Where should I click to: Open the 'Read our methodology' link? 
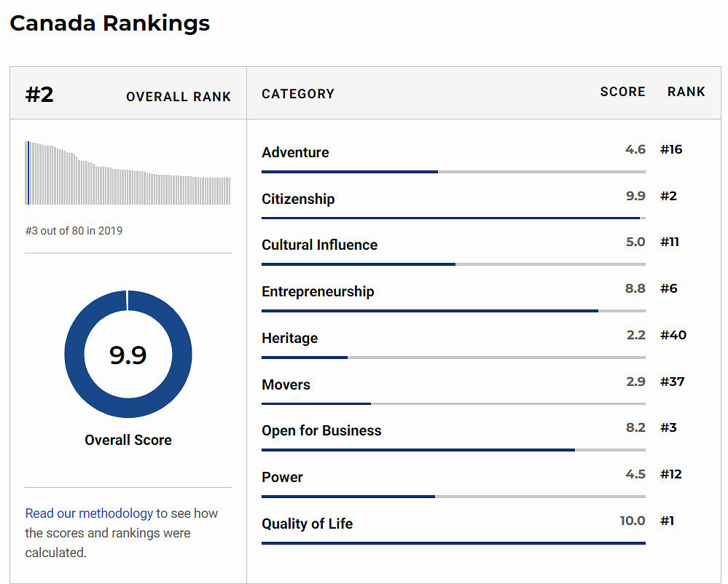coord(89,513)
